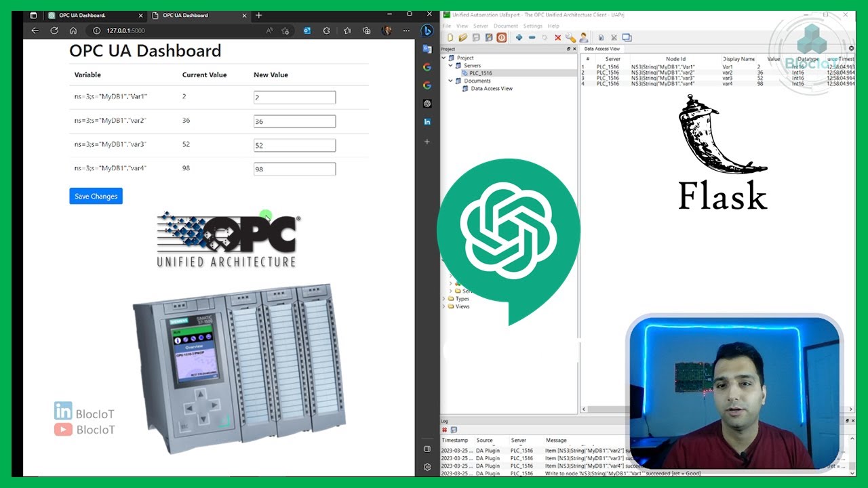Sort by Server column header in UaExpert
The height and width of the screenshot is (488, 868).
pos(612,59)
